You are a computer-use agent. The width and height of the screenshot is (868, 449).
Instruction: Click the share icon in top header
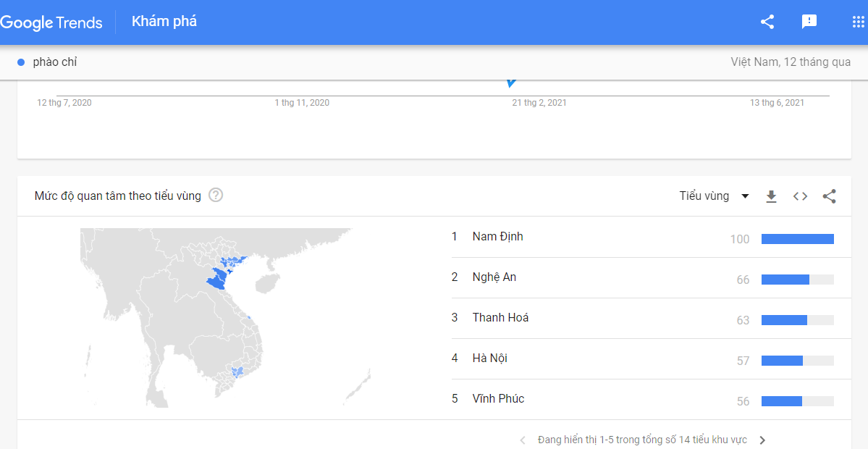tap(767, 22)
